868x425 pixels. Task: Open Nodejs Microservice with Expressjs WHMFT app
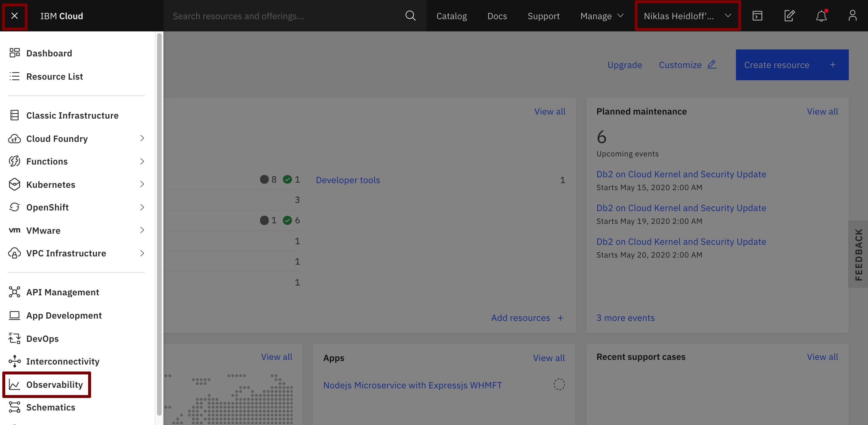(412, 385)
